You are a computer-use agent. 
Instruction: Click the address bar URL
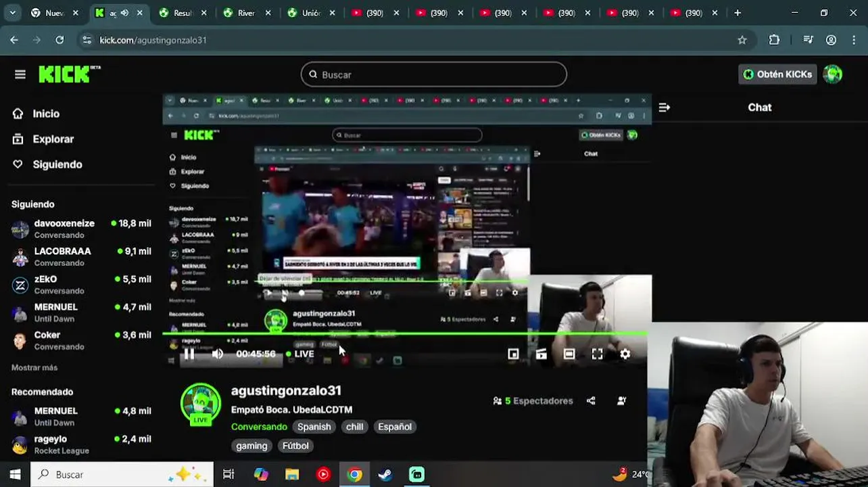pyautogui.click(x=153, y=40)
